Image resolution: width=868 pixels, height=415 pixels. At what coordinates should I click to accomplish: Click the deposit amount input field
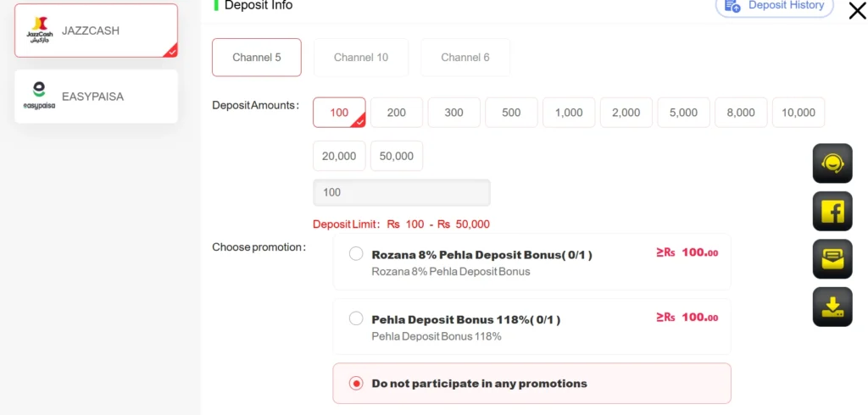click(402, 192)
